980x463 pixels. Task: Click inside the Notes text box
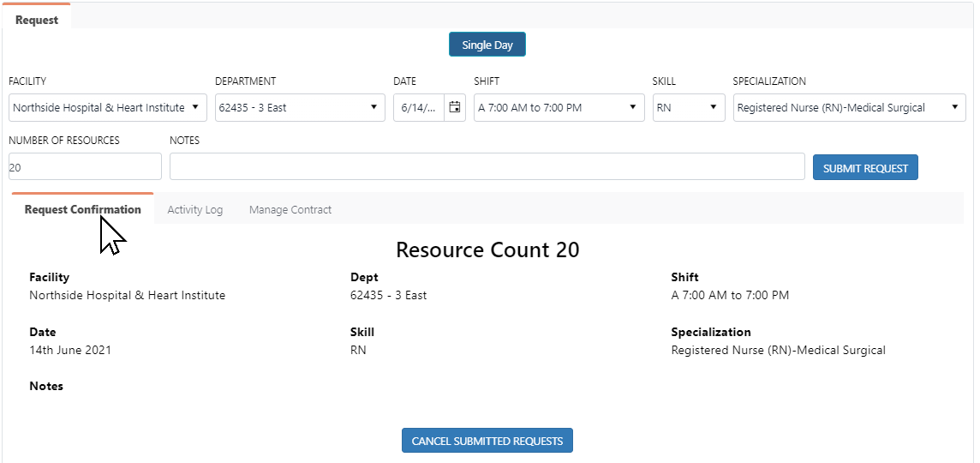pos(487,167)
